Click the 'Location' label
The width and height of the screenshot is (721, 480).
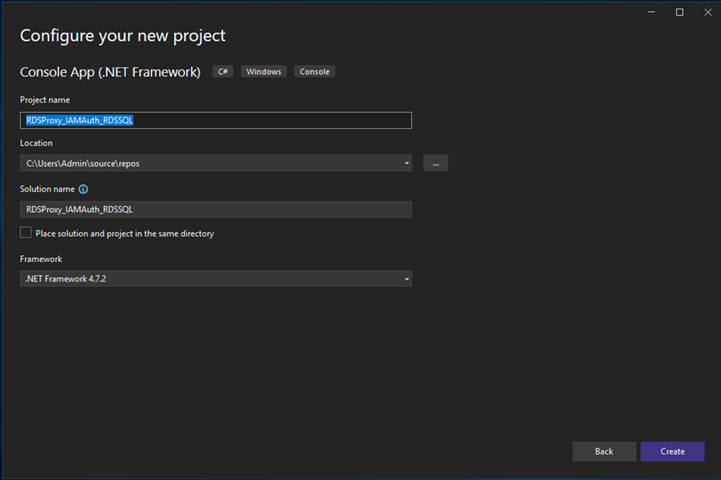36,143
